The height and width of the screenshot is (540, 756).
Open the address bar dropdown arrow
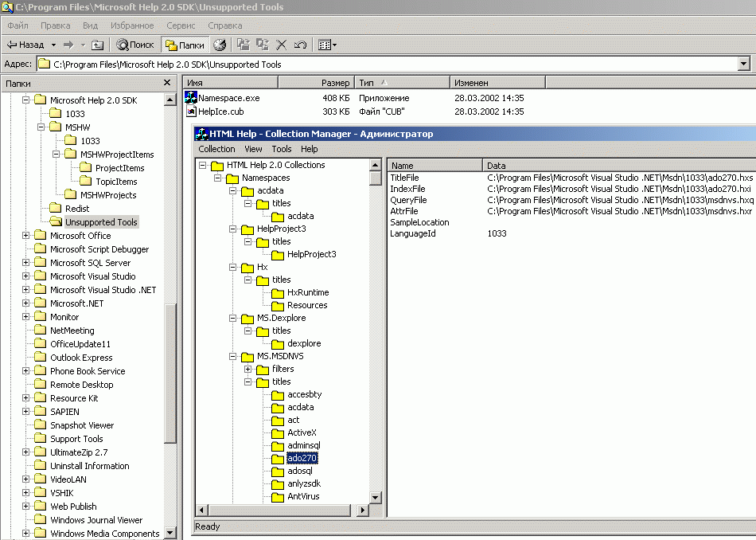(x=743, y=64)
